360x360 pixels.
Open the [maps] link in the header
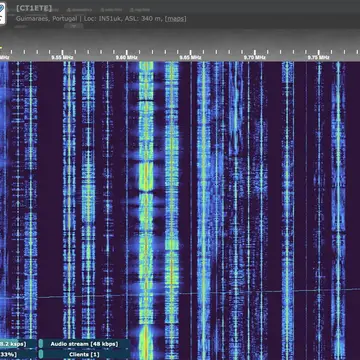pyautogui.click(x=176, y=19)
